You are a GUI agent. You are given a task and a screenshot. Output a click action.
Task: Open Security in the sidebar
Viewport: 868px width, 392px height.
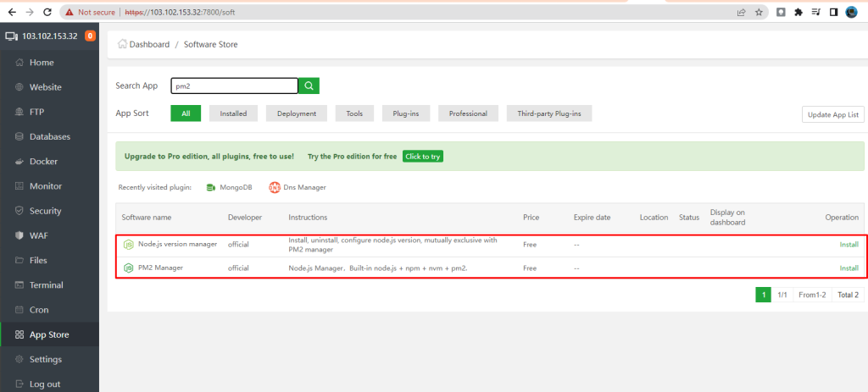[x=46, y=211]
